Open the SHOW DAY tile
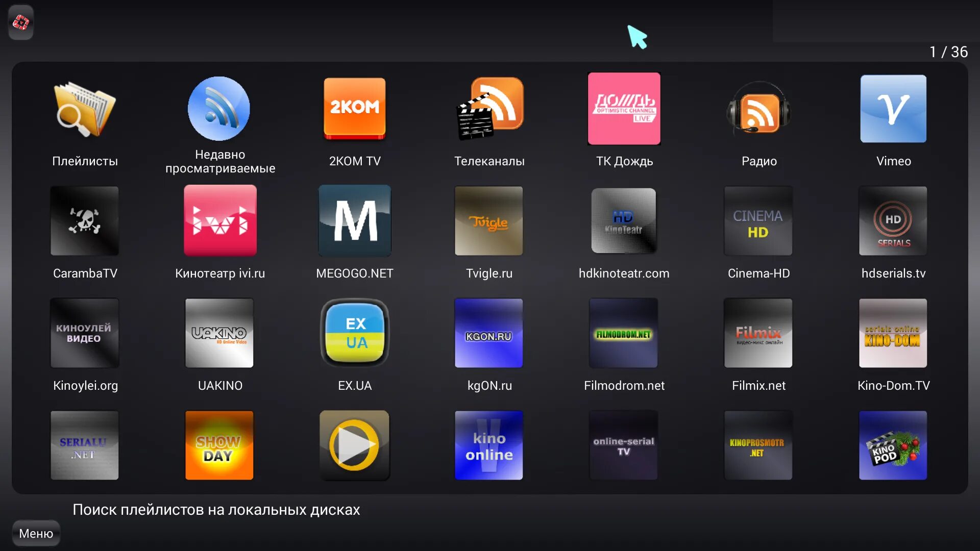This screenshot has width=980, height=551. (219, 445)
